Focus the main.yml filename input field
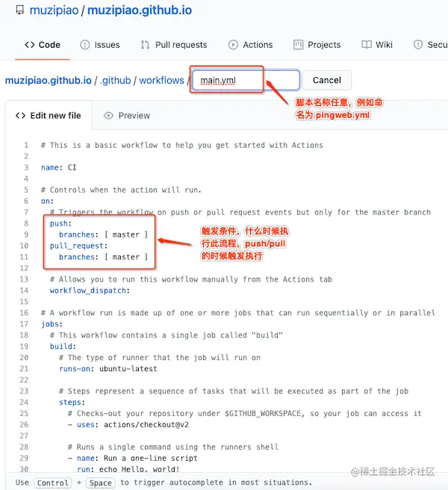Image resolution: width=448 pixels, height=490 pixels. pos(246,81)
